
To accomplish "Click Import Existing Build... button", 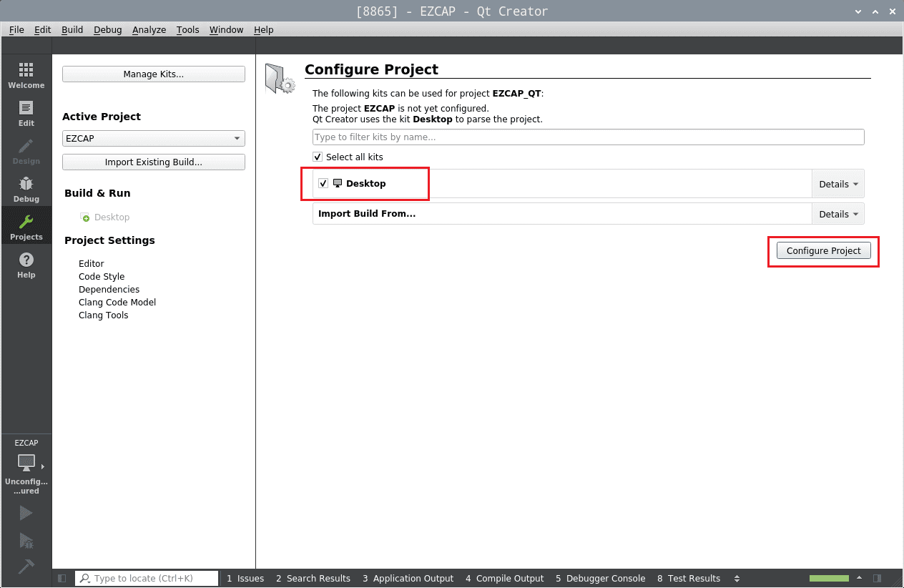I will click(154, 162).
